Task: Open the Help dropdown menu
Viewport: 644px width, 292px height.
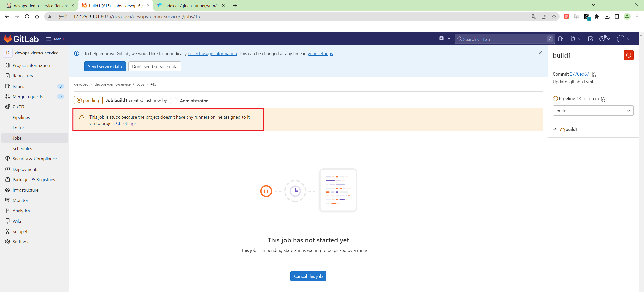Action: 604,39
